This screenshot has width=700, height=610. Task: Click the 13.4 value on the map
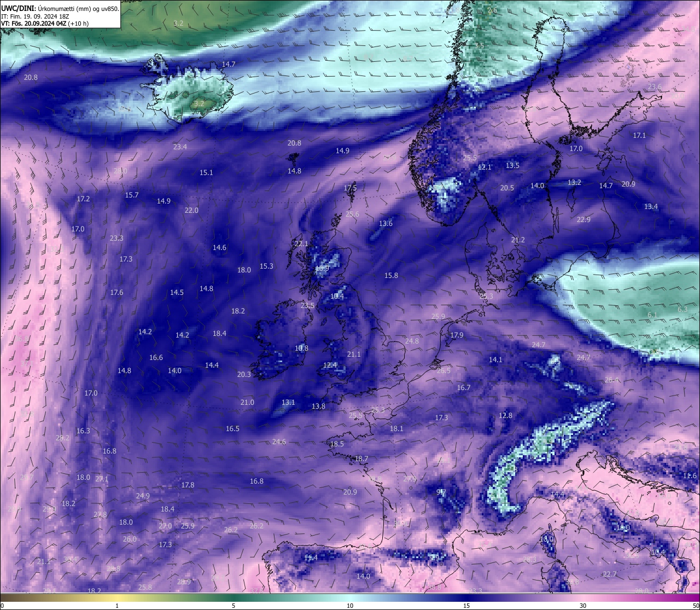[651, 206]
